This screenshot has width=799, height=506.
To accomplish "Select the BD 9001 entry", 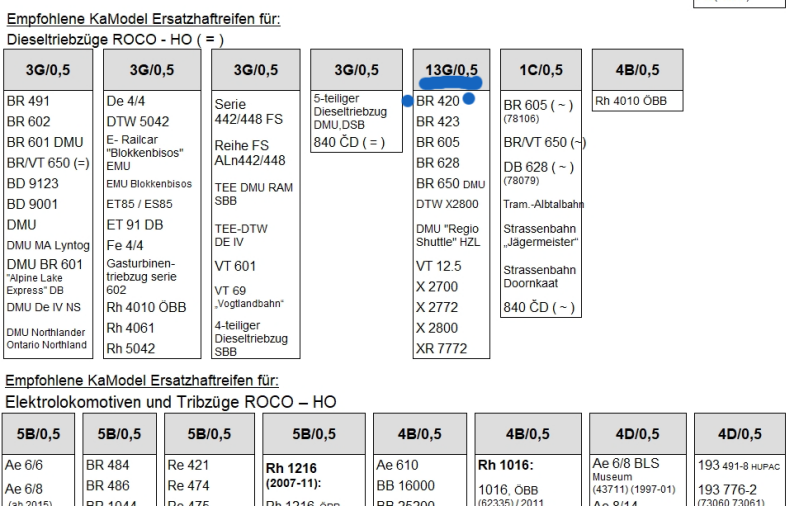I will pyautogui.click(x=32, y=204).
